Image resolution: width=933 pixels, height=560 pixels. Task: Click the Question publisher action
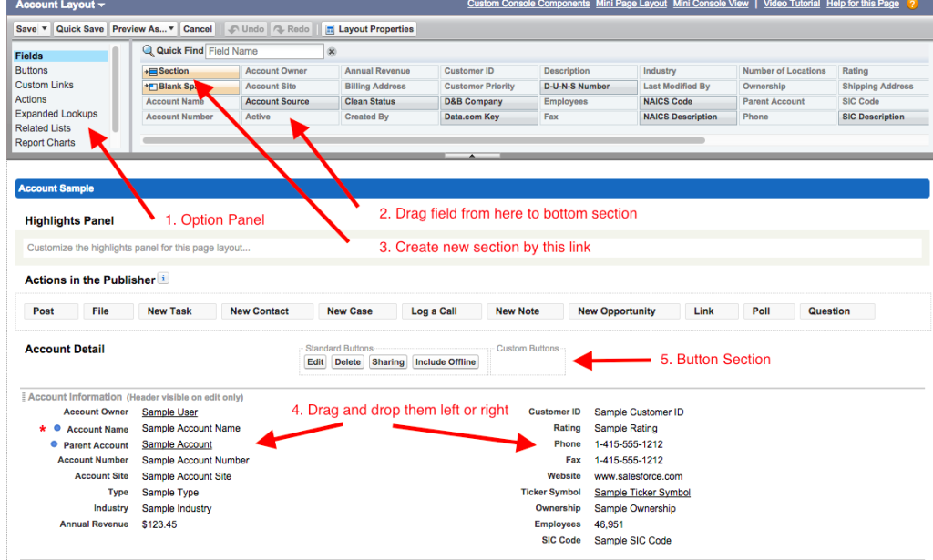click(837, 311)
